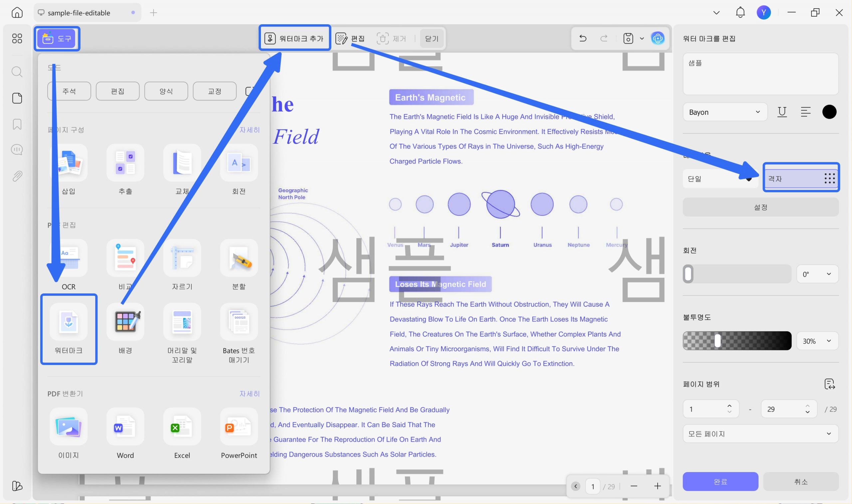Viewport: 852px width, 504px height.
Task: Open the 비교 tool
Action: 125,265
